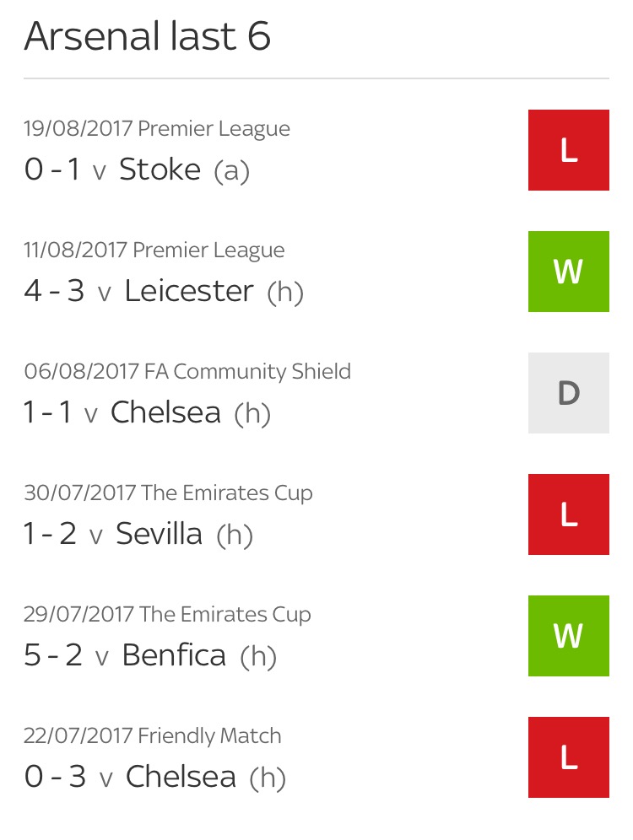Screen dimensions: 633x840
Task: Click the 19/08/2017 Premier League label
Action: [157, 129]
